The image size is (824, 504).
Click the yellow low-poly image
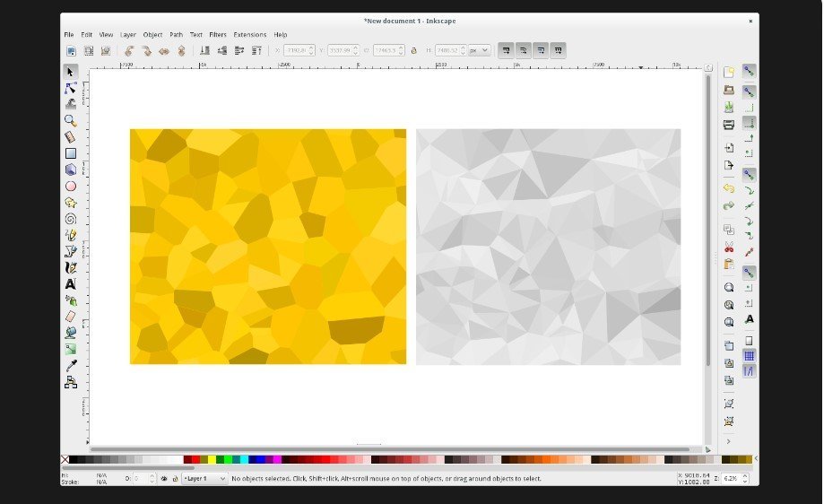coord(267,247)
